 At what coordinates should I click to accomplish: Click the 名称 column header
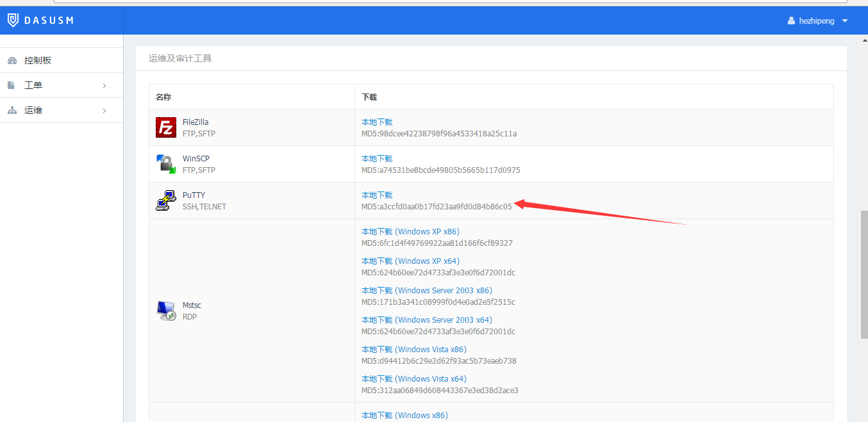163,97
